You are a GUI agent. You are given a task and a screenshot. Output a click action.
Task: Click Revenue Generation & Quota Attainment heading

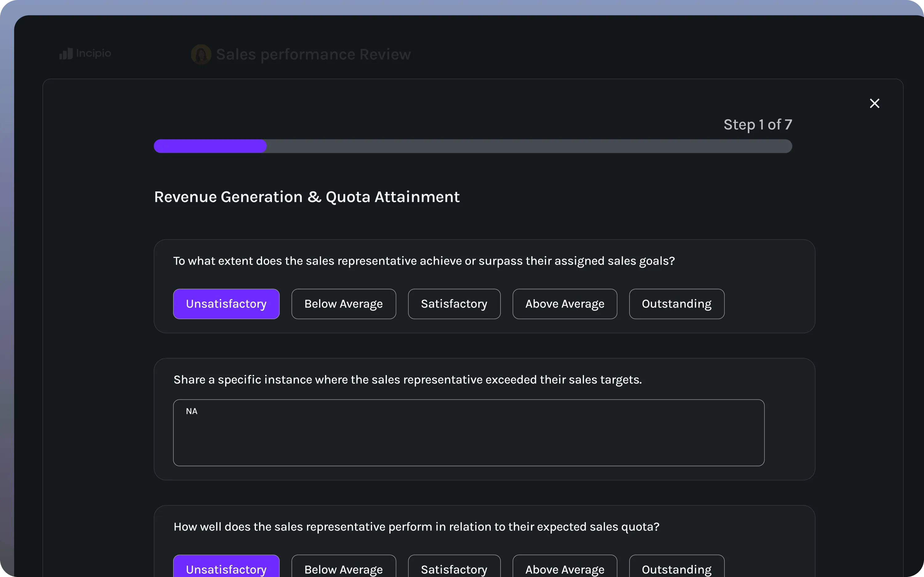[x=306, y=197]
